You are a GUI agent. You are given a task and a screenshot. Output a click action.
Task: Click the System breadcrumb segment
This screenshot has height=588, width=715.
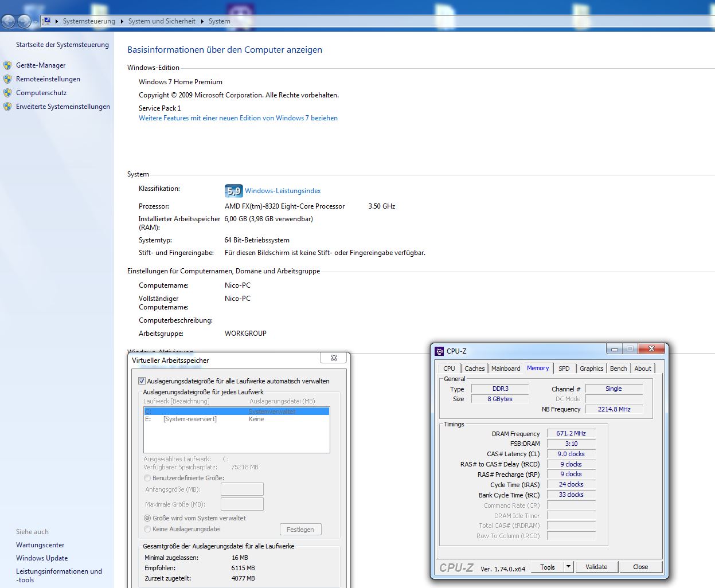click(x=220, y=21)
